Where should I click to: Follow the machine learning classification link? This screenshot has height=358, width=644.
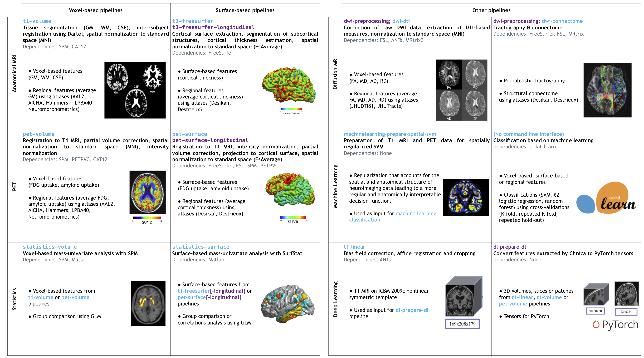pyautogui.click(x=416, y=214)
